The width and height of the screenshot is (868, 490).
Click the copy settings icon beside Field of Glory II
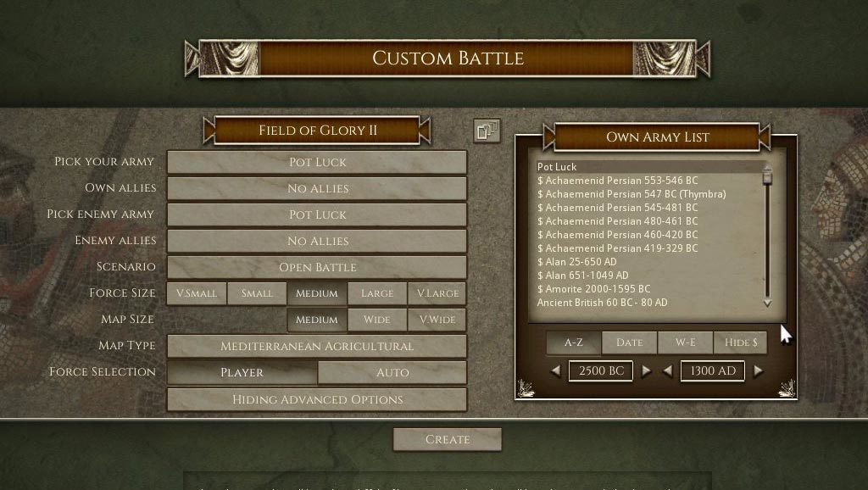pos(487,131)
